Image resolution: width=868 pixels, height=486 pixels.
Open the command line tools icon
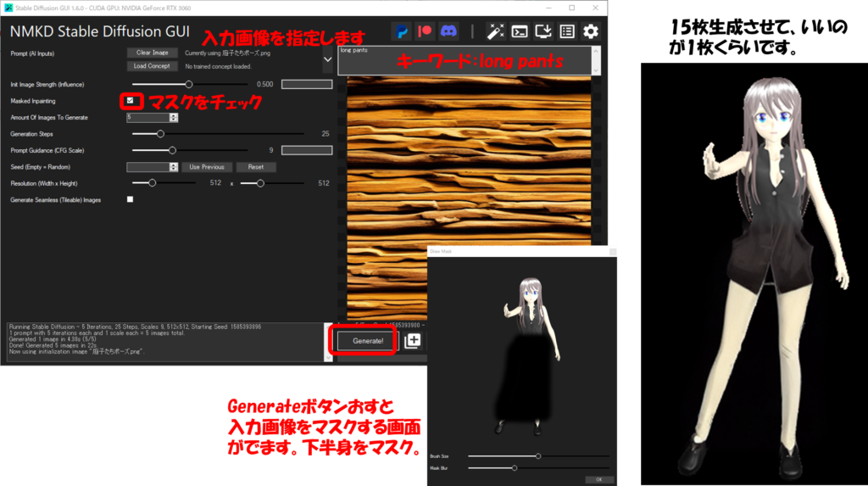[520, 31]
